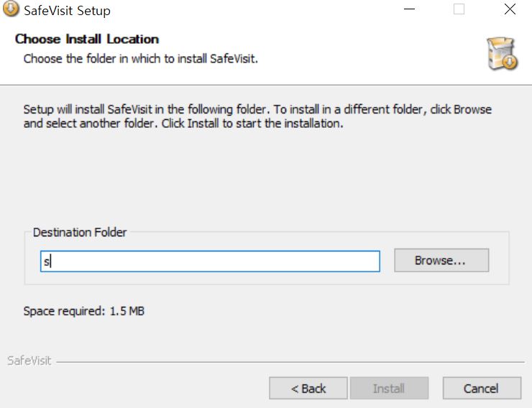Minimize the SafeVisit Setup window

pos(410,9)
